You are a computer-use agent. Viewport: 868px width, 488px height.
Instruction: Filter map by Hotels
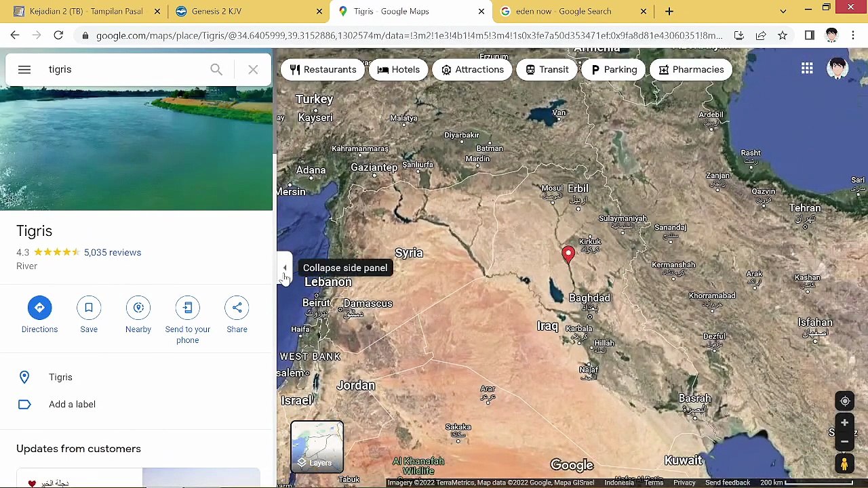399,69
